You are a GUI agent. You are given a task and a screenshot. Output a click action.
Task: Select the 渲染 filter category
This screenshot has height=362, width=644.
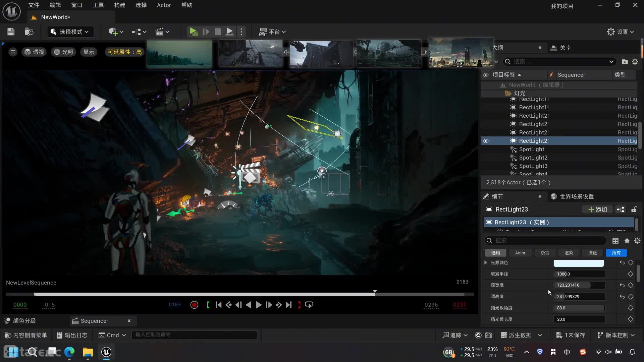coord(569,253)
